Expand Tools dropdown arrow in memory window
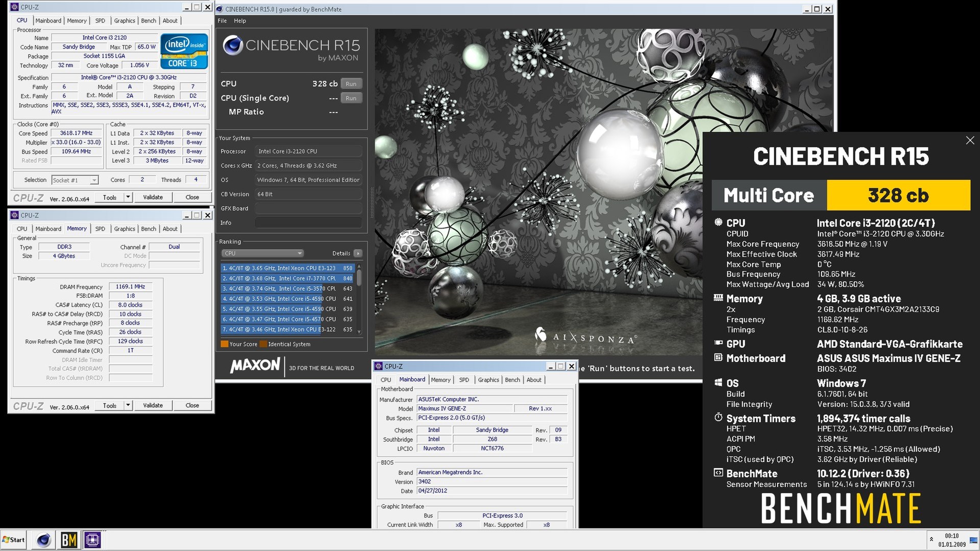Image resolution: width=980 pixels, height=551 pixels. click(128, 406)
